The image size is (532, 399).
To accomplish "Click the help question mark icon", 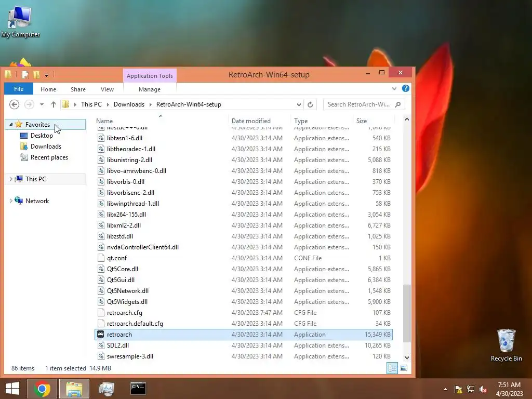I will click(405, 88).
